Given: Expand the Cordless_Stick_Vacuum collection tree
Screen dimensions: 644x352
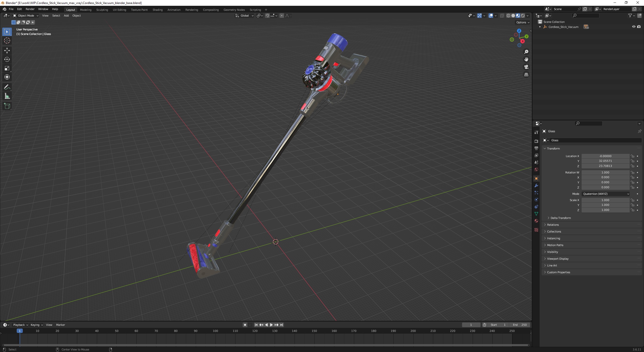Looking at the screenshot, I should [540, 27].
